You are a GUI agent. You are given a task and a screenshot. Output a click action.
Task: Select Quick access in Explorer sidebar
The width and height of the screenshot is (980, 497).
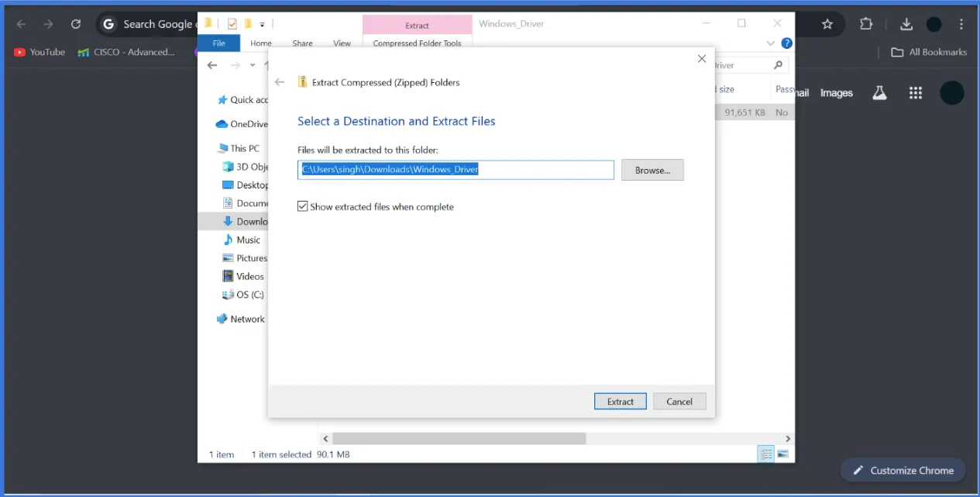tap(242, 100)
